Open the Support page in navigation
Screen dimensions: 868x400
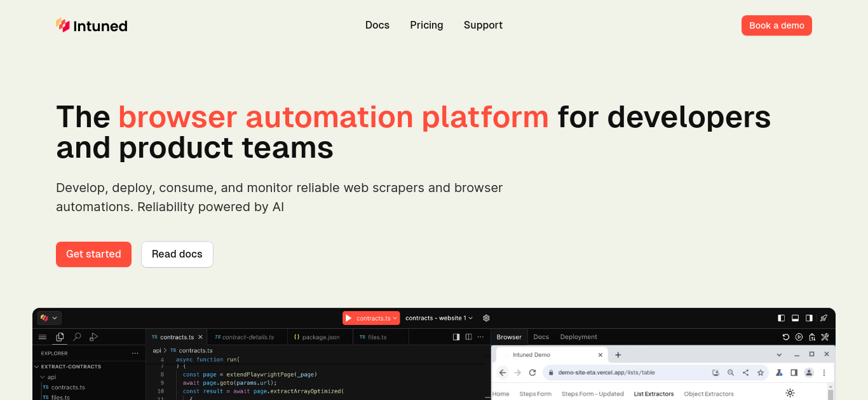(483, 25)
